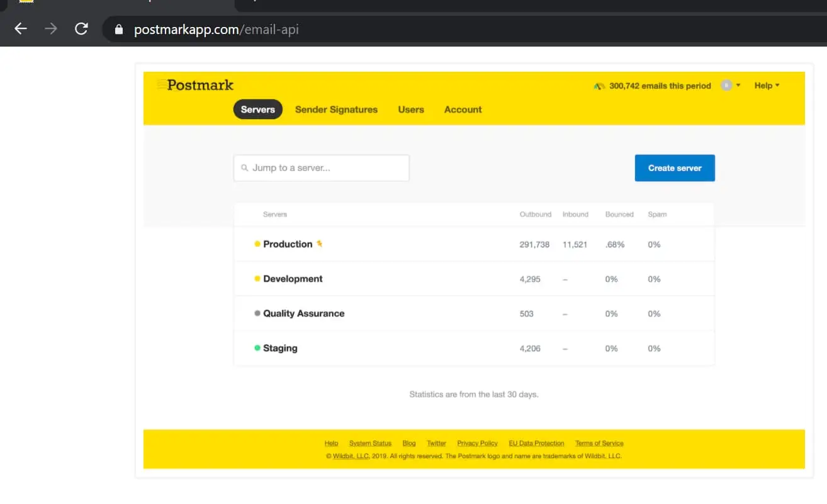This screenshot has width=827, height=504.
Task: Click the Create server button
Action: coord(675,168)
